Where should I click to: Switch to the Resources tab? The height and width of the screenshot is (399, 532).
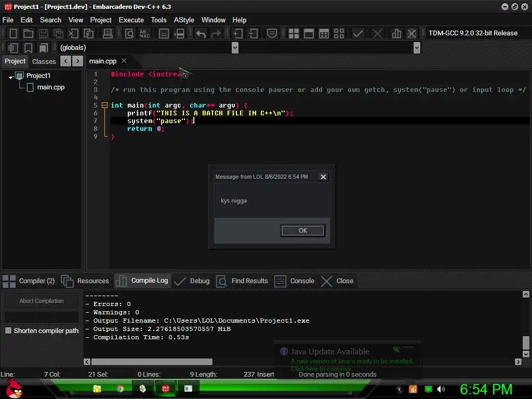click(86, 281)
